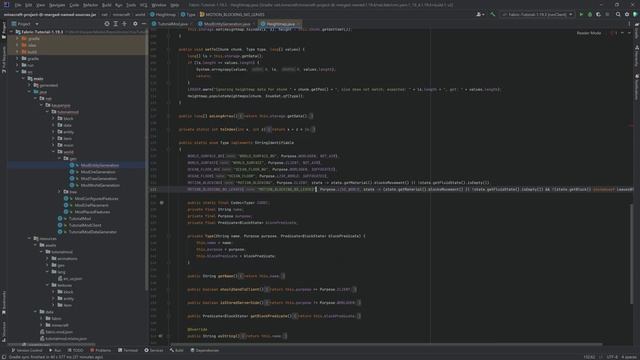Open the run configuration dropdown Fabric Tutorial

(x=537, y=14)
